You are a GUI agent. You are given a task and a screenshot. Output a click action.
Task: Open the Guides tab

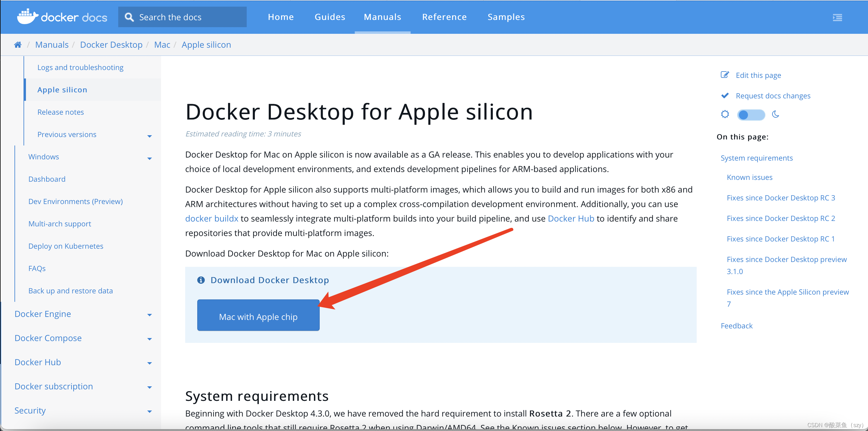click(x=330, y=17)
